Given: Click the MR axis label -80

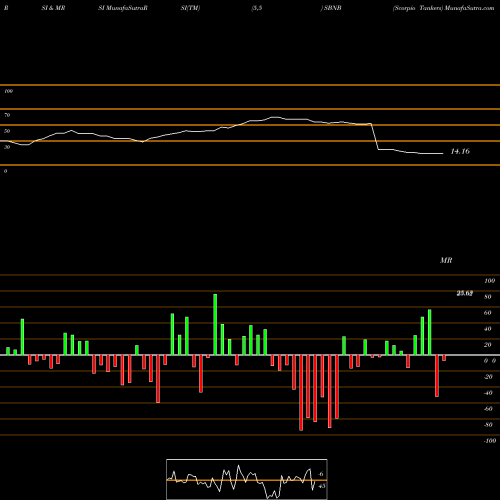Looking at the screenshot, I should point(488,425).
